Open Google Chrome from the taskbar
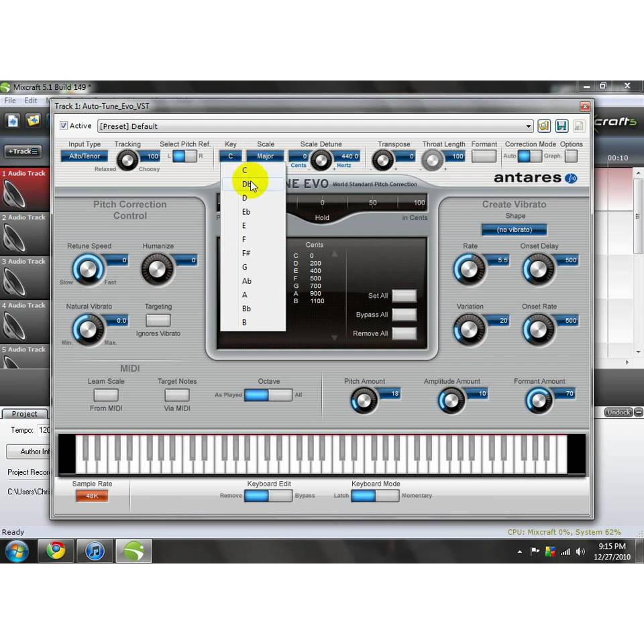This screenshot has width=644, height=644. click(x=56, y=551)
